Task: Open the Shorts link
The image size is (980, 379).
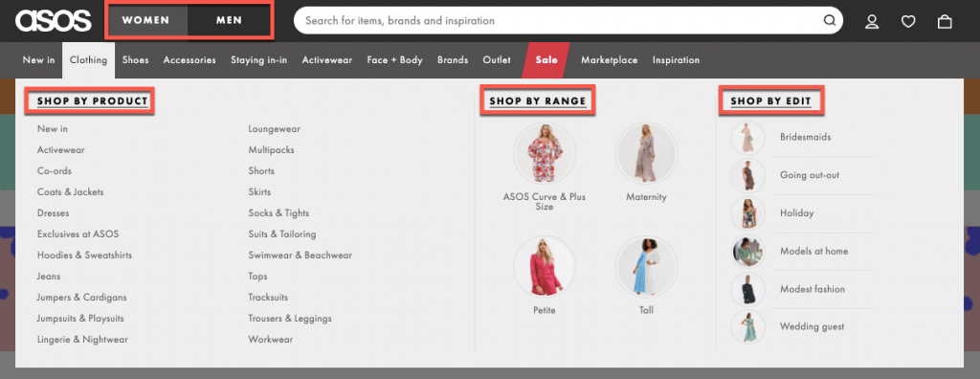Action: [x=261, y=170]
